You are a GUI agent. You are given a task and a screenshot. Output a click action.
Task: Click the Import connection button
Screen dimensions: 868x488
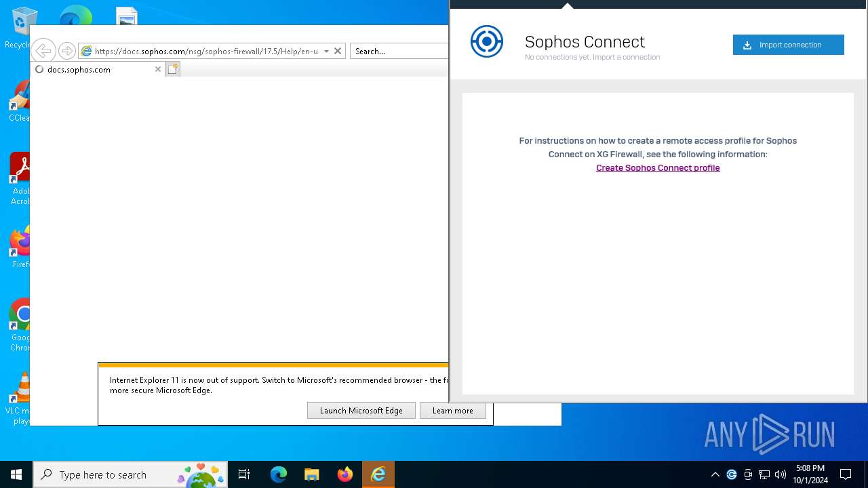(x=788, y=45)
